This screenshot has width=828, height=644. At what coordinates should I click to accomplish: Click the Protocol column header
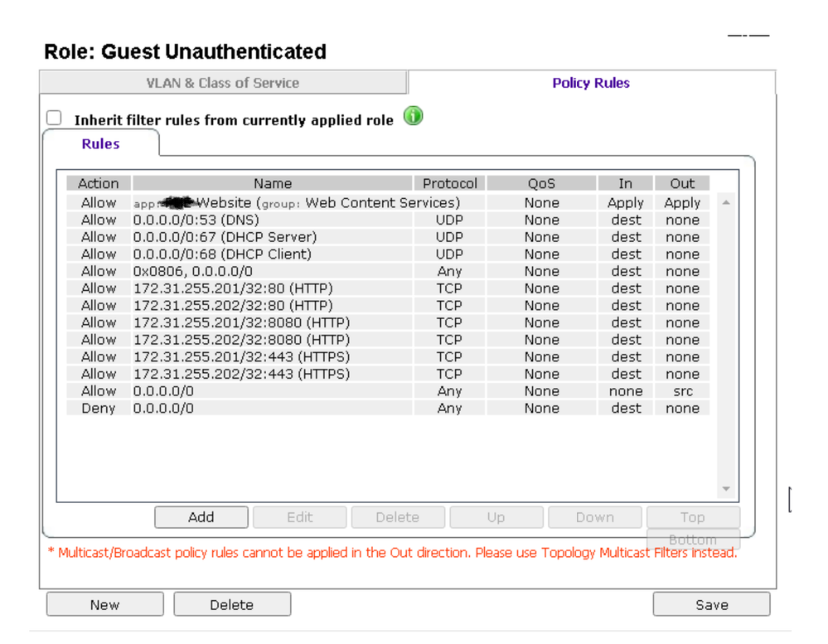pos(449,184)
